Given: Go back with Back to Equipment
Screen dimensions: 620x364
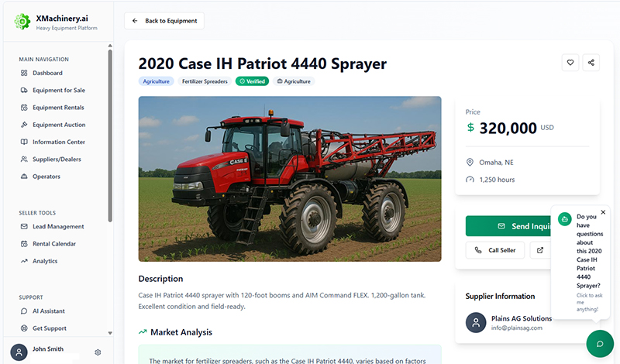Looking at the screenshot, I should 164,21.
